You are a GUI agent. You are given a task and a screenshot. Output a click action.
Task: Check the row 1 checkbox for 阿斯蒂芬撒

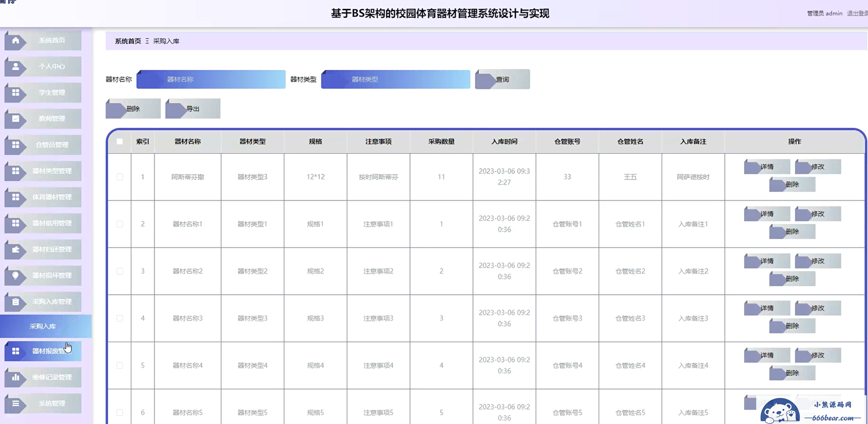[x=120, y=177]
